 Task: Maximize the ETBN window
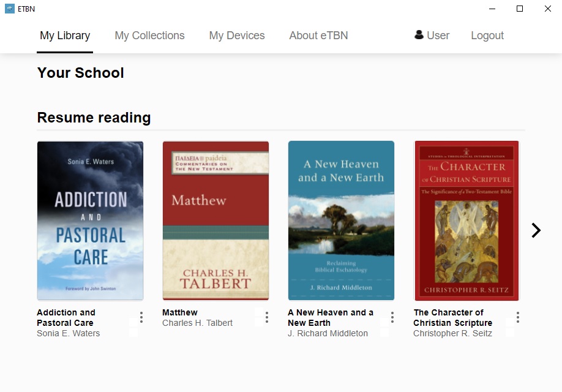point(520,9)
